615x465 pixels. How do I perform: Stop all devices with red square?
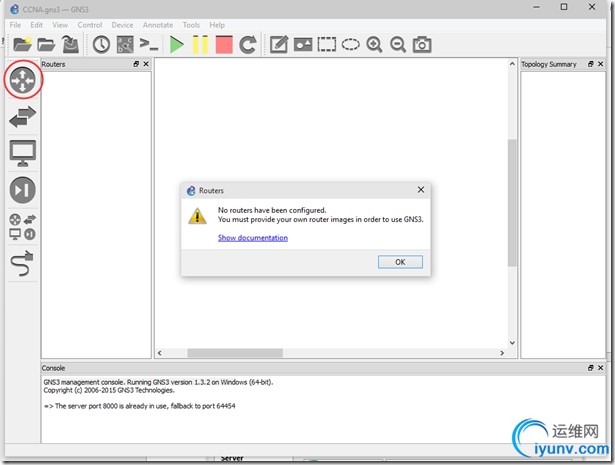click(224, 44)
